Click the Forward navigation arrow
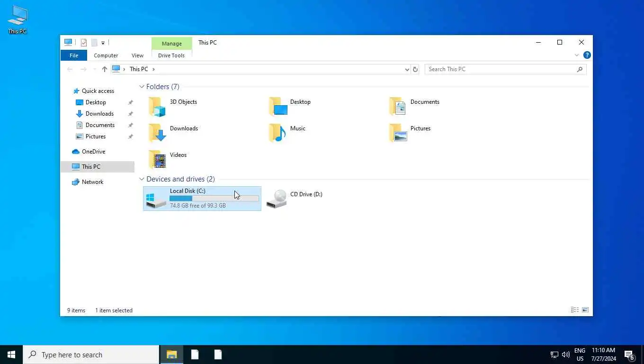This screenshot has height=364, width=644. [83, 69]
